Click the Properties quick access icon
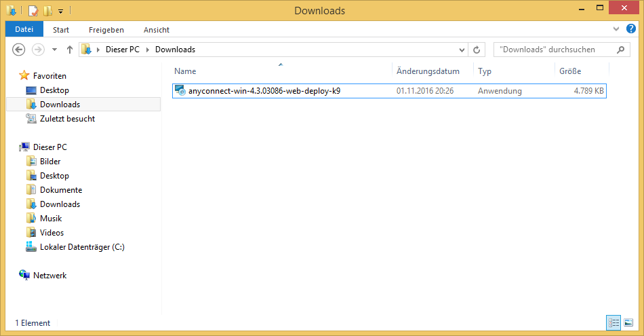This screenshot has height=336, width=644. tap(33, 11)
